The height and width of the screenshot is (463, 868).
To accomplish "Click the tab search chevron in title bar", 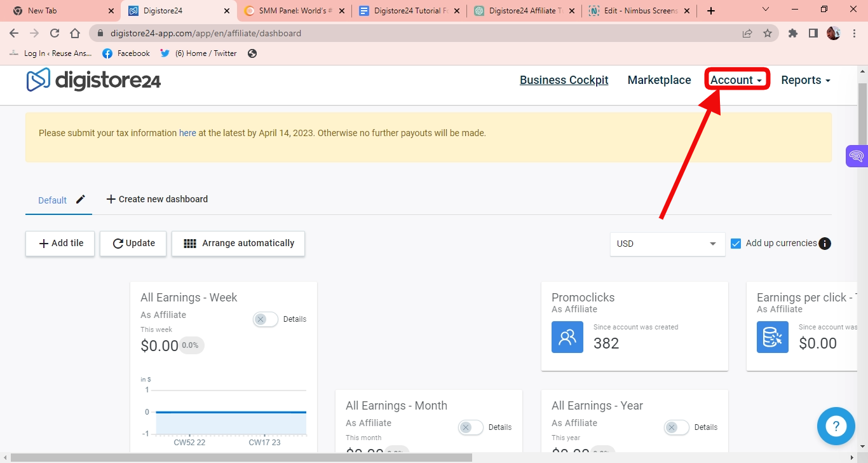I will click(x=766, y=10).
